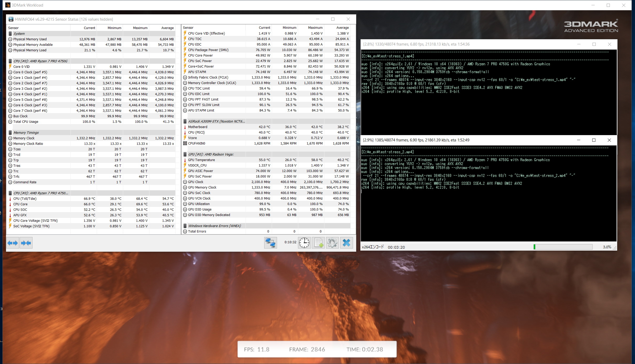Click the x264 encode elapsed time 00:03:20

coord(396,247)
